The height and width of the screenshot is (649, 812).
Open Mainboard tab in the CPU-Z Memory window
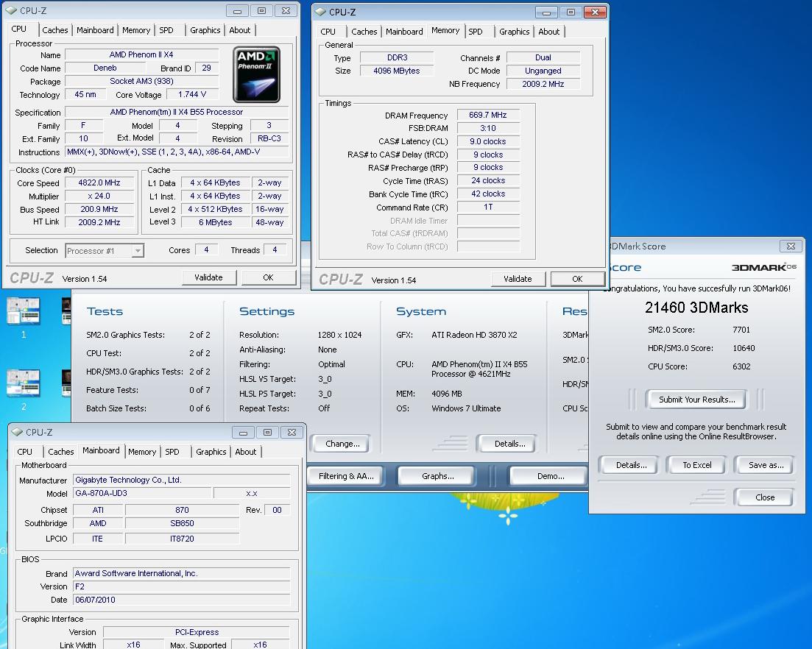point(404,32)
